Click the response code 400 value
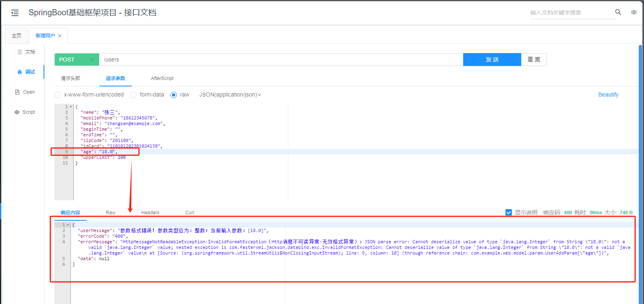 pyautogui.click(x=568, y=213)
